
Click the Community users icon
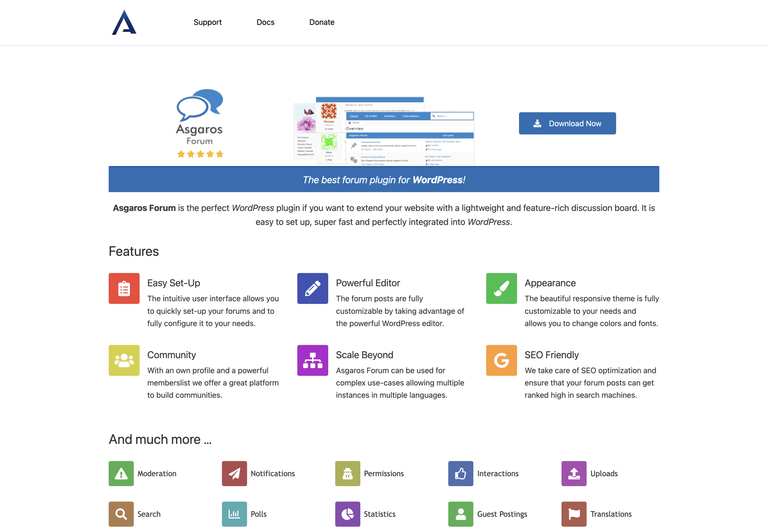[x=124, y=360]
